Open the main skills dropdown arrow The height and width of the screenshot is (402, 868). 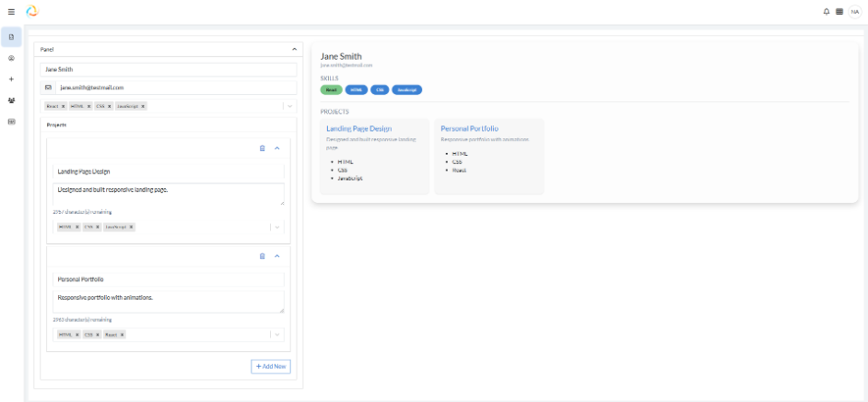tap(289, 106)
